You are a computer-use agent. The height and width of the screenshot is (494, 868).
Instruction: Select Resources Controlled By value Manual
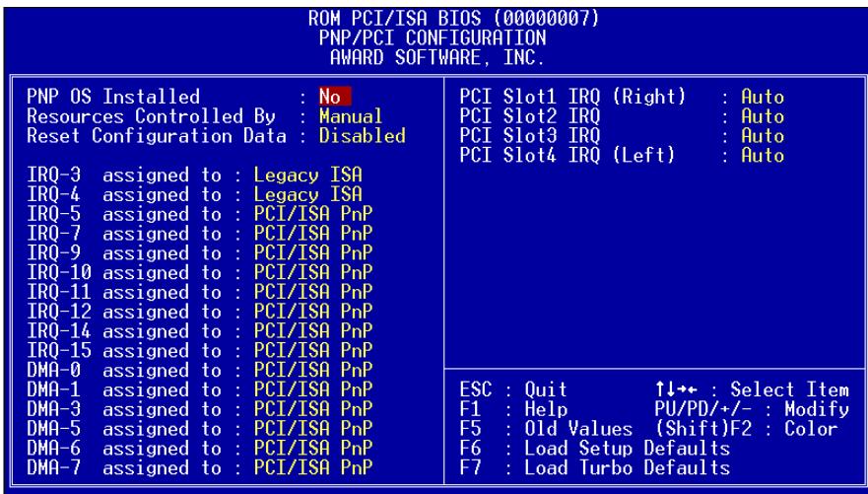351,116
